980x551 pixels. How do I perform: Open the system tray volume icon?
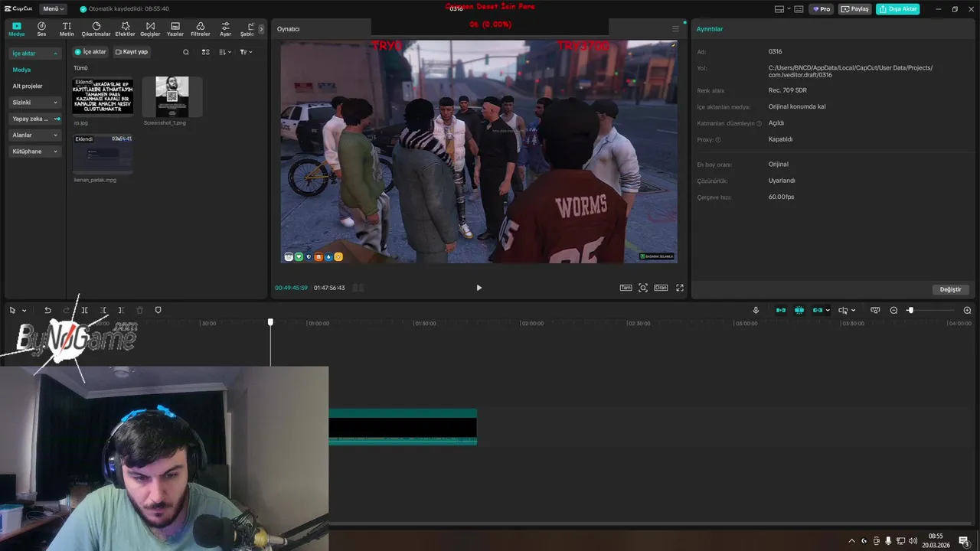point(913,541)
